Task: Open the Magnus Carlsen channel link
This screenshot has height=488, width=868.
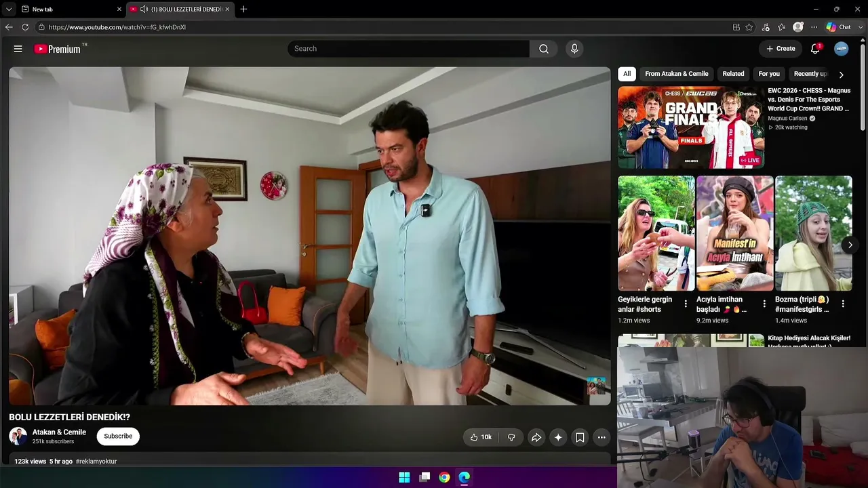Action: [x=787, y=119]
